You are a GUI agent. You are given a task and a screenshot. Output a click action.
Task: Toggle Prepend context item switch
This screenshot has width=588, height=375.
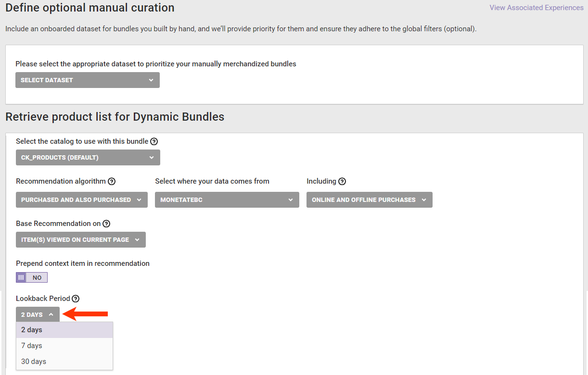32,277
